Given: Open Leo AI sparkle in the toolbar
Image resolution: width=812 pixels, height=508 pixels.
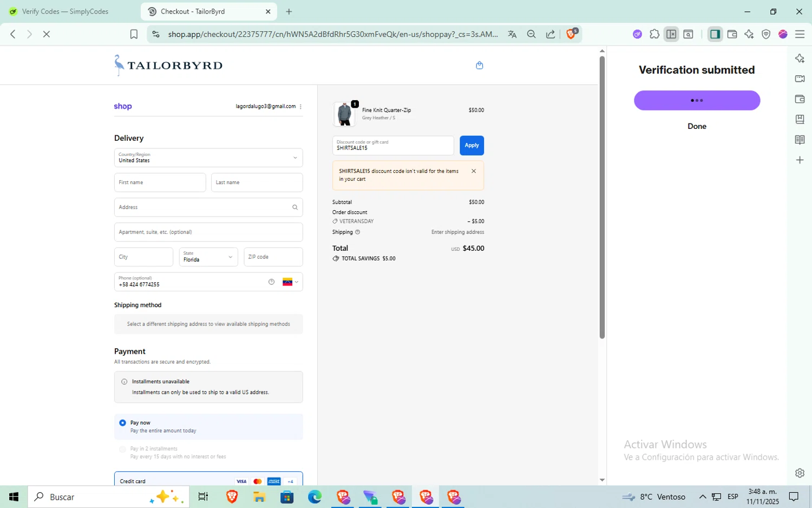Looking at the screenshot, I should [x=749, y=34].
